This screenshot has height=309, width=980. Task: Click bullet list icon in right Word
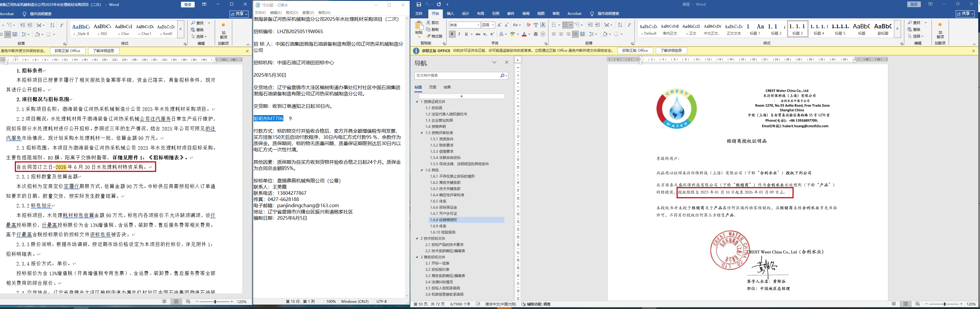[x=554, y=25]
